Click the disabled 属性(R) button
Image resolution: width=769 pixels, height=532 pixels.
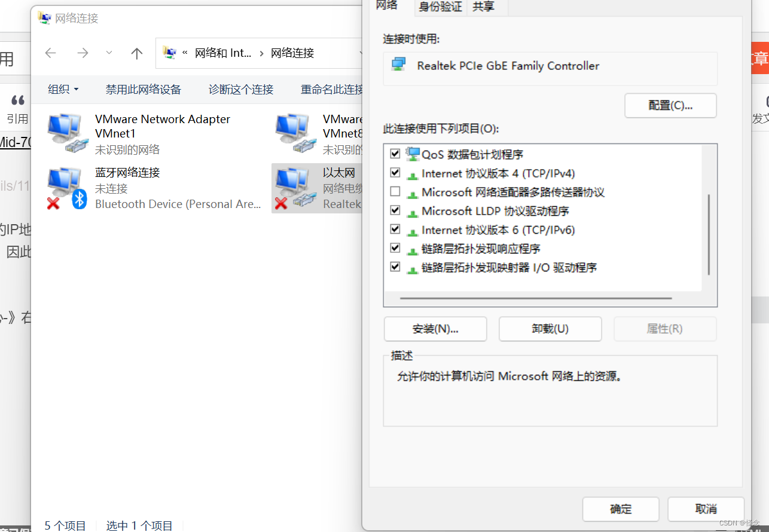point(665,329)
